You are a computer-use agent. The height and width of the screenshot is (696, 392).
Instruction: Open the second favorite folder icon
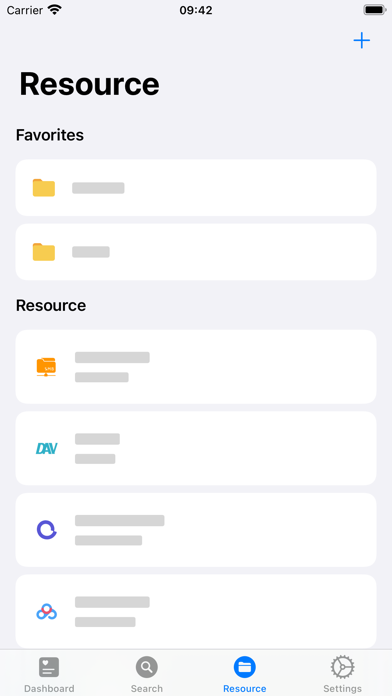tap(44, 252)
